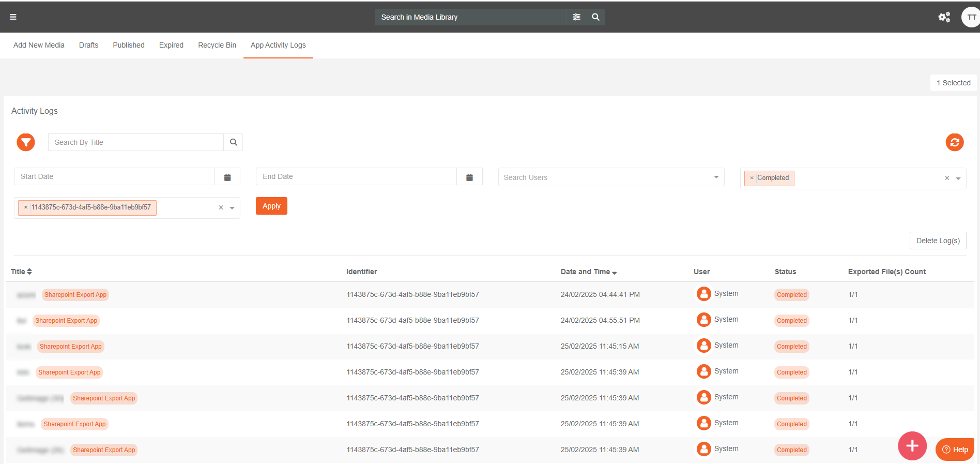Open the hamburger navigation menu
This screenshot has height=464, width=980.
tap(13, 17)
